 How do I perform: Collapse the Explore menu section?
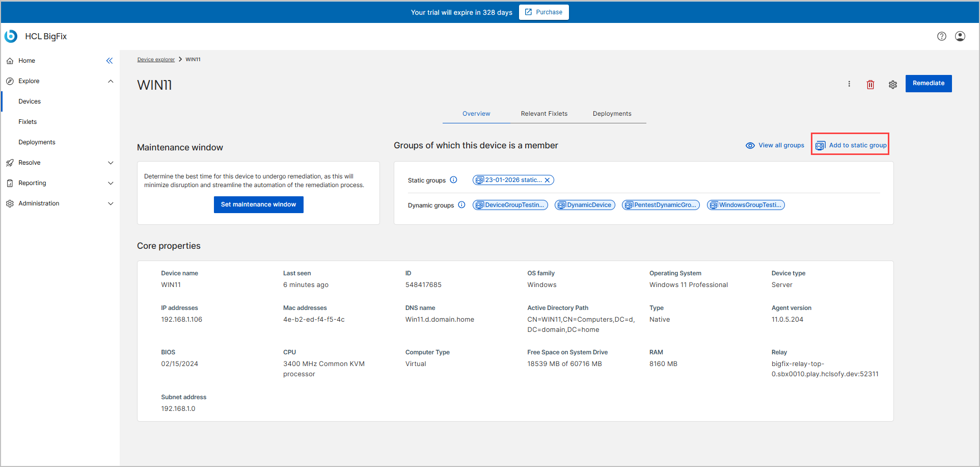(111, 81)
